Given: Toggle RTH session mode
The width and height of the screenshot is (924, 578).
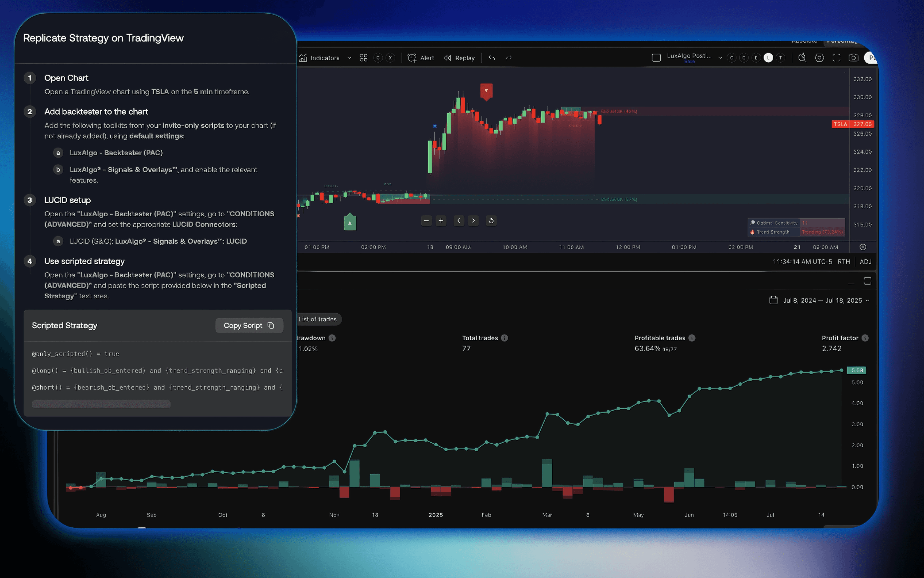Looking at the screenshot, I should point(844,261).
